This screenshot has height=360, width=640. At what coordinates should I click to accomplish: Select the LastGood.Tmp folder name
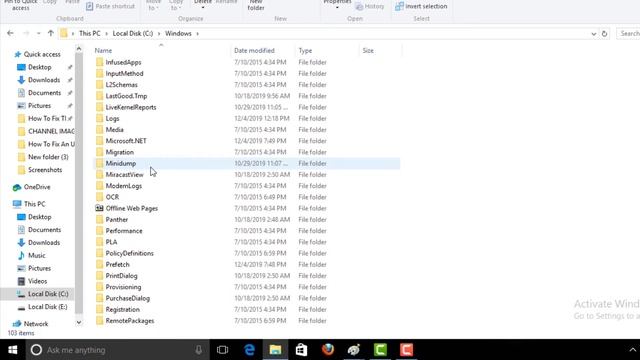click(126, 96)
